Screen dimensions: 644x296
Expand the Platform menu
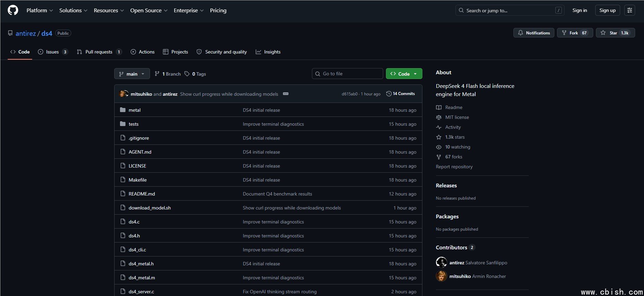click(40, 10)
